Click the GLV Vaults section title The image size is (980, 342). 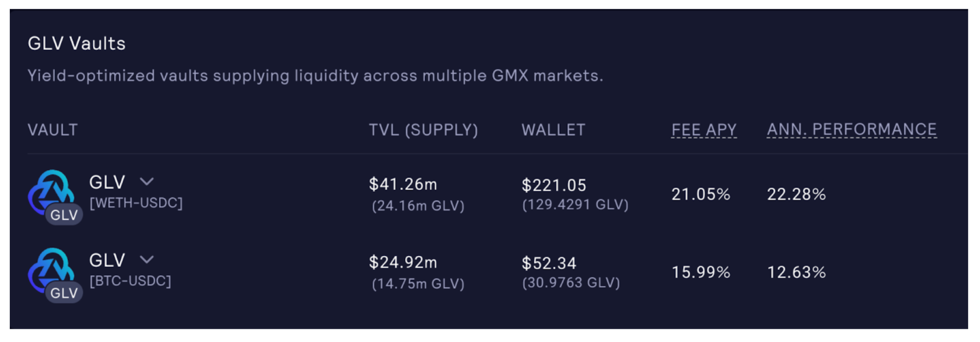point(76,44)
